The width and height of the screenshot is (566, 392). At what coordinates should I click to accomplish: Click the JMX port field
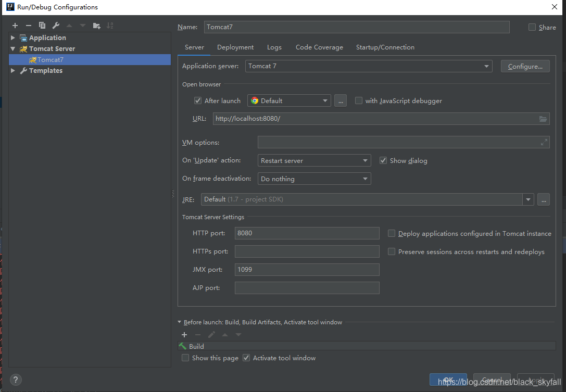[x=307, y=270]
